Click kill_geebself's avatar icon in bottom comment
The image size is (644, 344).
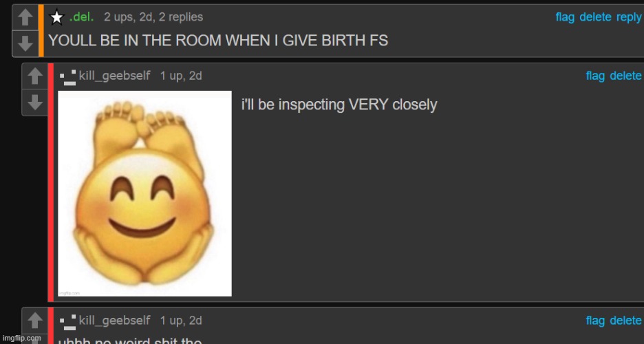(x=67, y=322)
